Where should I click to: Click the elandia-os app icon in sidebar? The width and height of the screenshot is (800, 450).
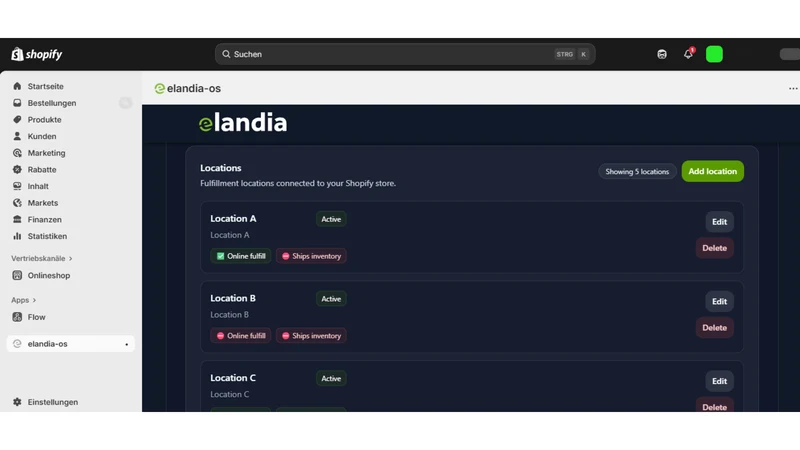coord(17,344)
